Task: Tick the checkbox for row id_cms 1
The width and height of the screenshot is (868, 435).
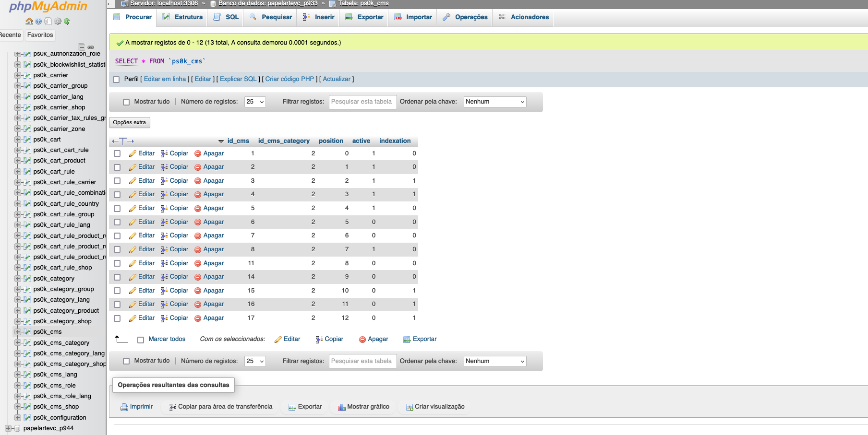Action: point(117,153)
